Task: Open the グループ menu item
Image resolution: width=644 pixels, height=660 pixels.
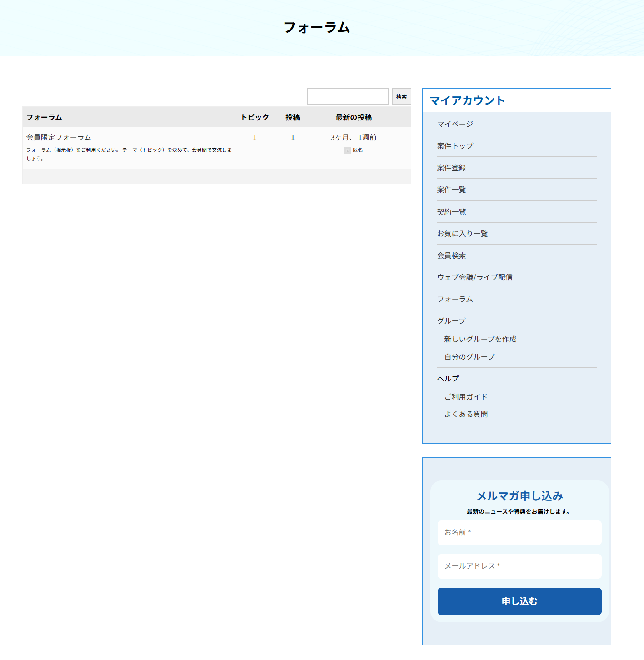Action: pyautogui.click(x=451, y=321)
